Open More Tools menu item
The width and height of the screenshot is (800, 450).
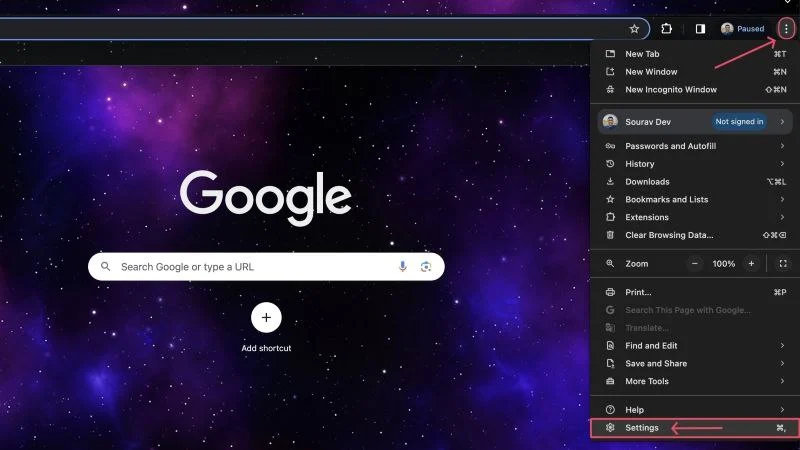coord(695,381)
